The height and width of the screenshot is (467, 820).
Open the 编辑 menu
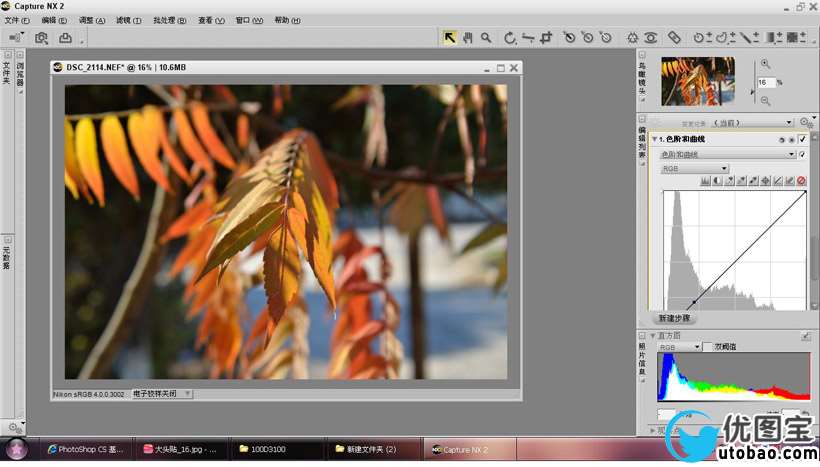point(54,20)
